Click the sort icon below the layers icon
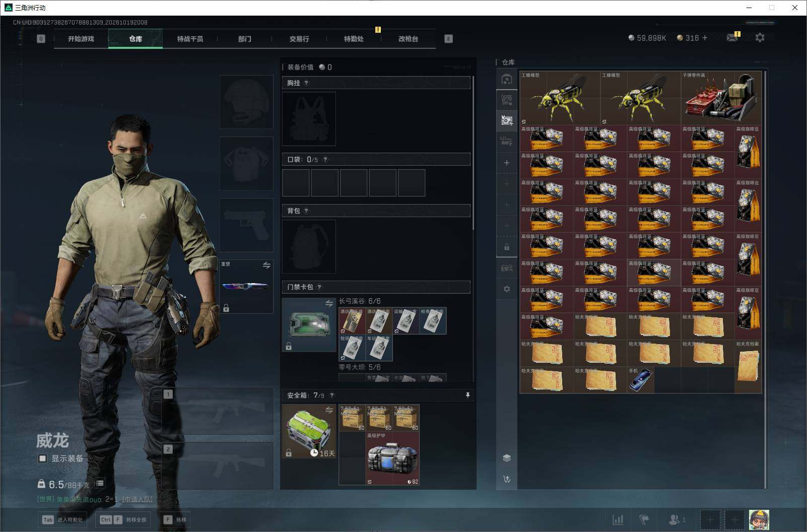 [507, 479]
